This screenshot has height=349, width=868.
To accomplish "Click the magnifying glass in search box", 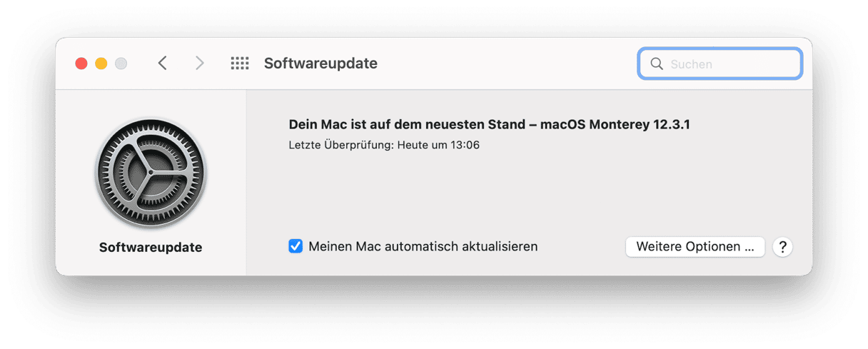I will (x=657, y=64).
